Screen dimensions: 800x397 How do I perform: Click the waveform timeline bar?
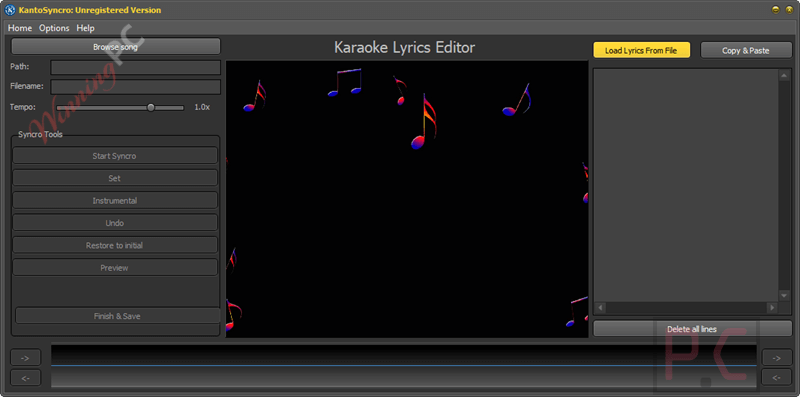pos(404,365)
